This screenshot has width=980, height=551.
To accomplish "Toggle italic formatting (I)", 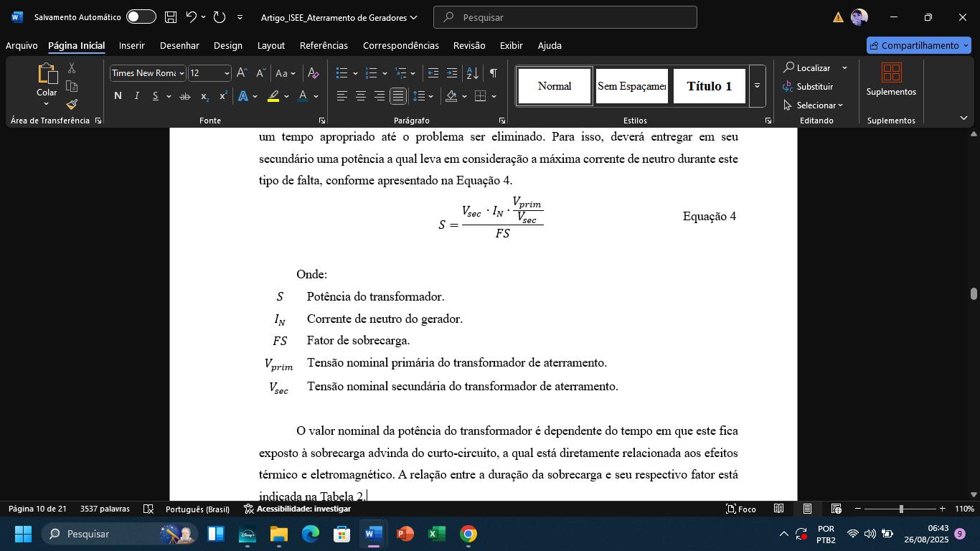I will (136, 96).
